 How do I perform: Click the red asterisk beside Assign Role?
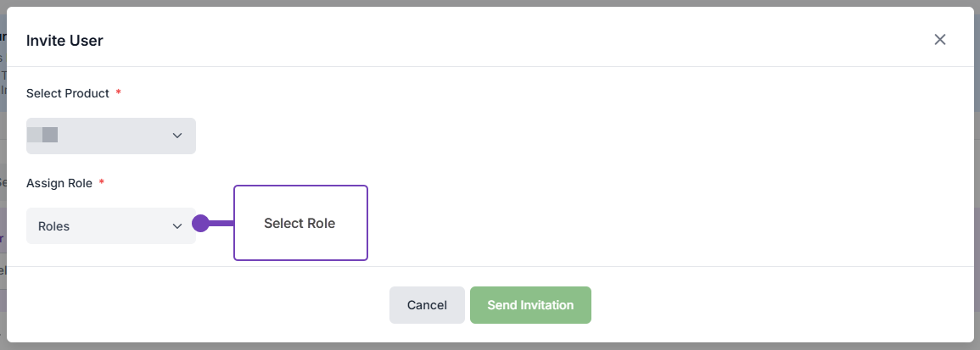click(103, 183)
